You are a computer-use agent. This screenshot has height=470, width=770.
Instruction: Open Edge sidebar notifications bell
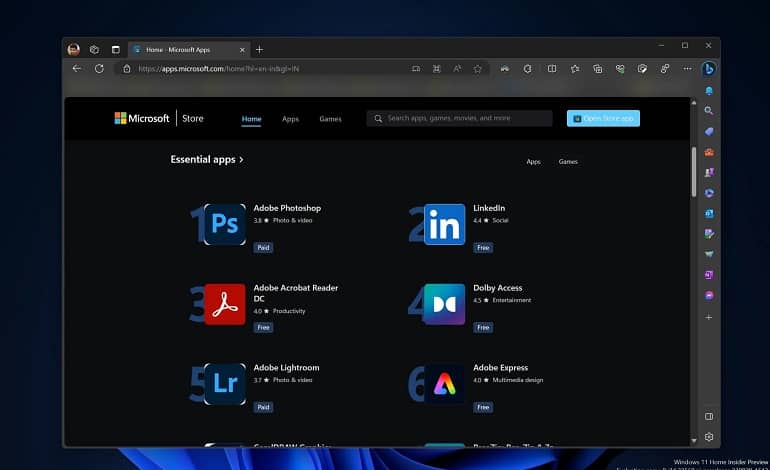(709, 91)
